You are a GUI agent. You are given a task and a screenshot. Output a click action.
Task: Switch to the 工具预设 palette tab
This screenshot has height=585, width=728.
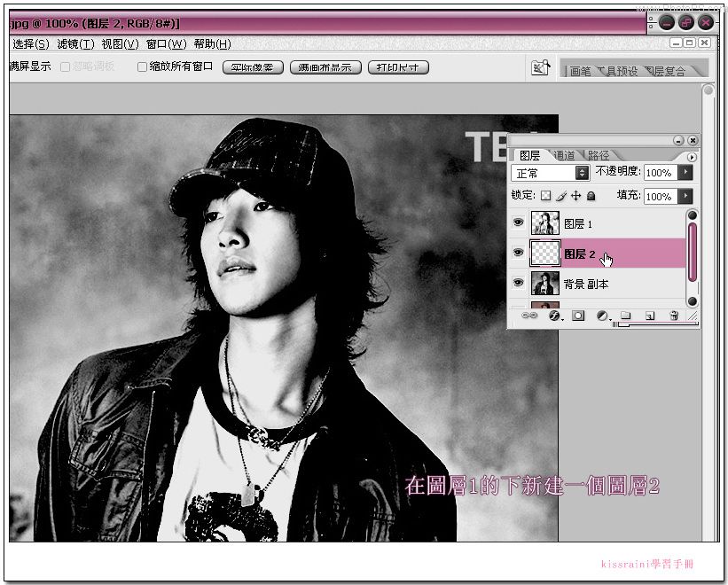pyautogui.click(x=618, y=71)
